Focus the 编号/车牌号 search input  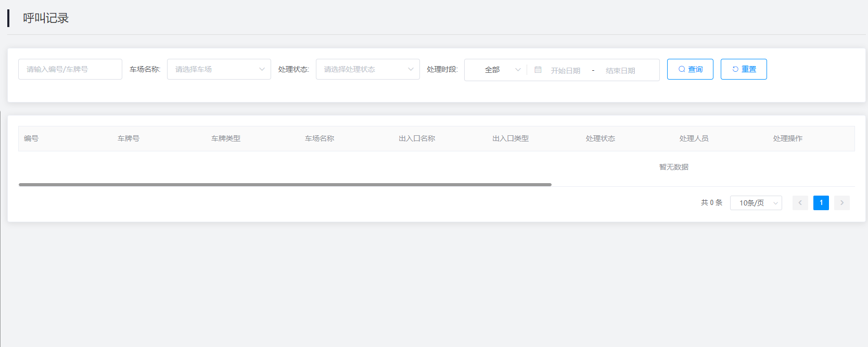[x=70, y=69]
